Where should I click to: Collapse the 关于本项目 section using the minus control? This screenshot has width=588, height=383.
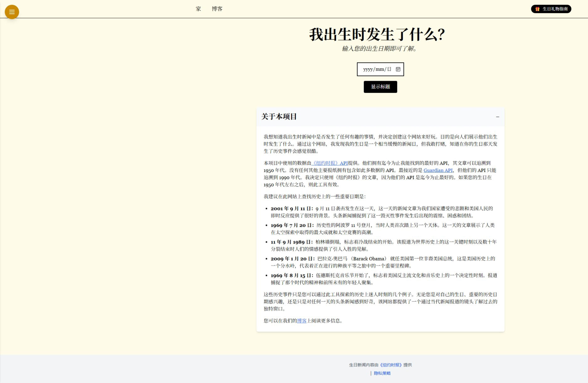[x=497, y=117]
